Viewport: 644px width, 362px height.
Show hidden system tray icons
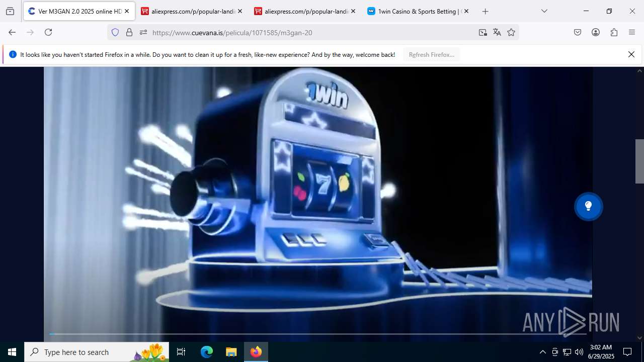tap(542, 352)
